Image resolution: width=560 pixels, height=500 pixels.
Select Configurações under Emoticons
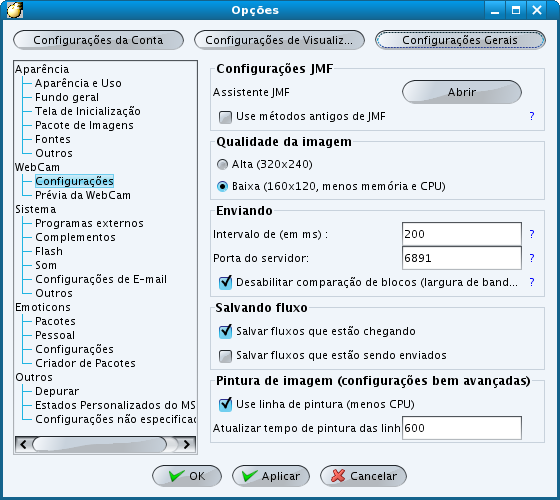[x=74, y=349]
